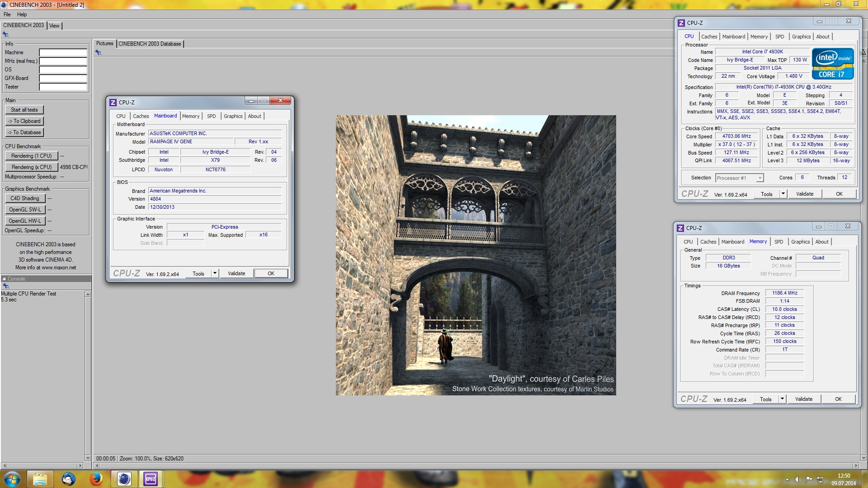Run Rendering (x CPU) test
The height and width of the screenshot is (488, 868).
pos(31,167)
